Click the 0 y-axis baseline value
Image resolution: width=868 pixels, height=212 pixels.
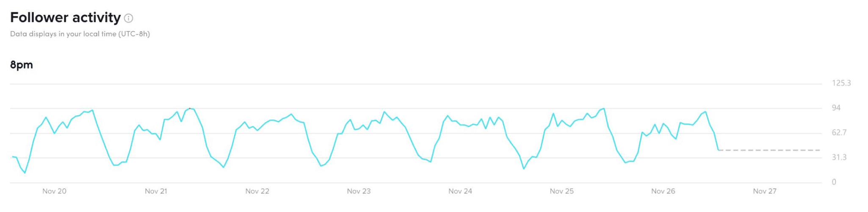tap(834, 182)
